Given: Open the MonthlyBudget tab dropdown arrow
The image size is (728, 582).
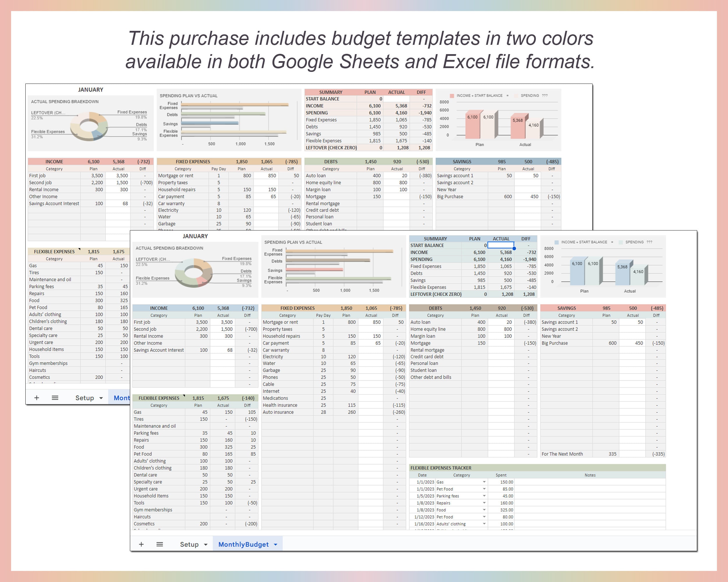Looking at the screenshot, I should coord(275,544).
